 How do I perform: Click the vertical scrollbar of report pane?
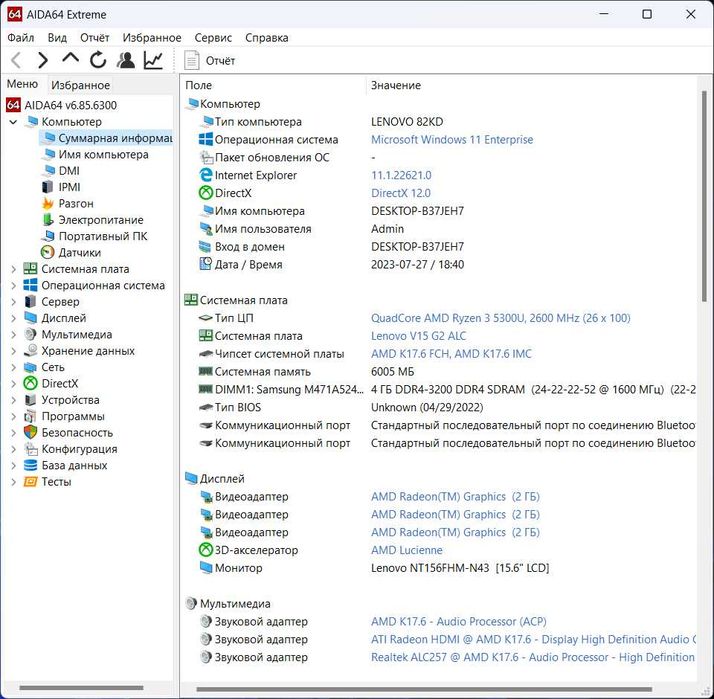point(704,196)
